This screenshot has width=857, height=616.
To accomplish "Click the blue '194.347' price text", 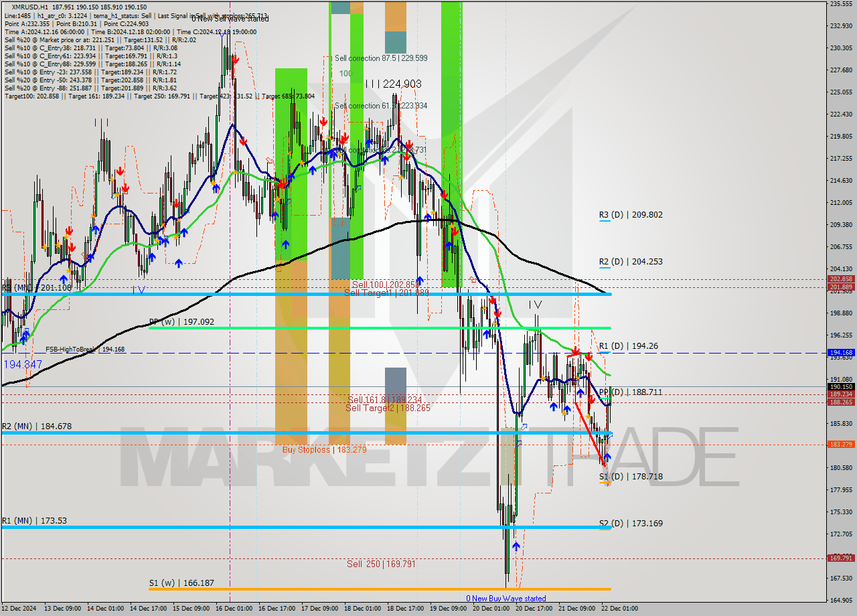I will (x=23, y=365).
